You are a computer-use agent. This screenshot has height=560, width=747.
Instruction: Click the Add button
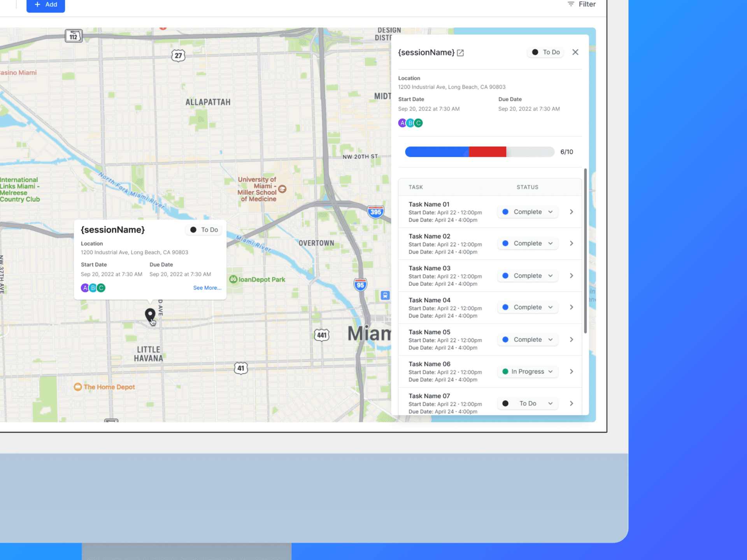click(x=46, y=5)
